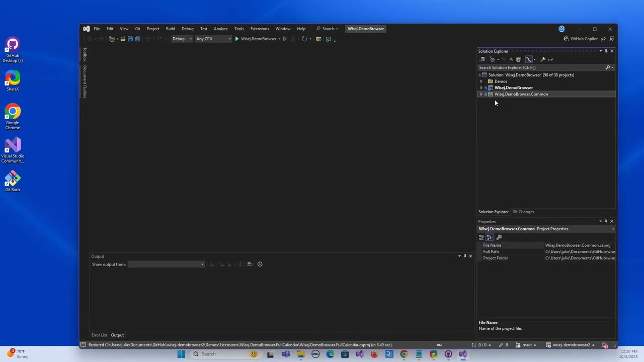This screenshot has height=362, width=644.
Task: Click the Save icon in toolbar
Action: [x=130, y=39]
